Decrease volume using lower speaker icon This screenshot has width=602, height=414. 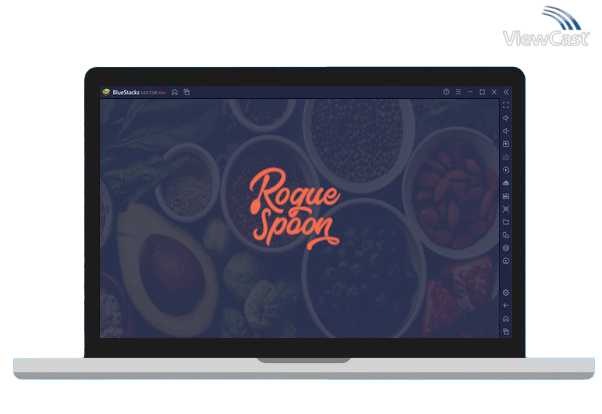(x=506, y=131)
